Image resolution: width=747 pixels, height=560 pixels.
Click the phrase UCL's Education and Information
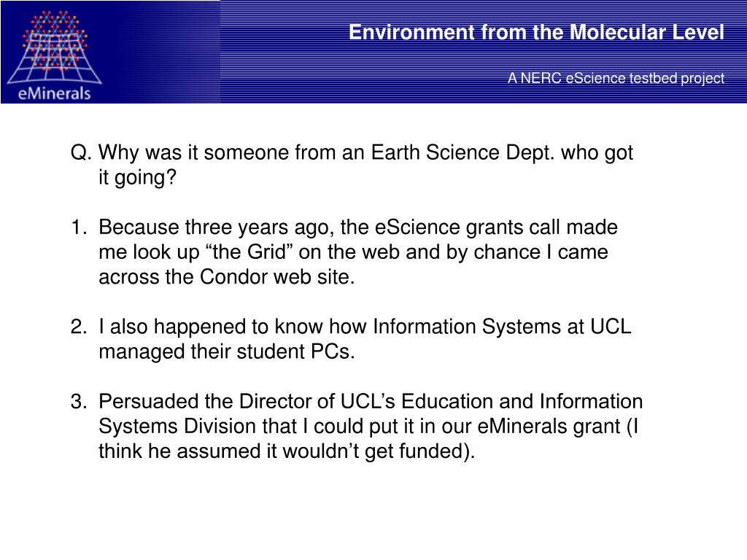point(492,402)
